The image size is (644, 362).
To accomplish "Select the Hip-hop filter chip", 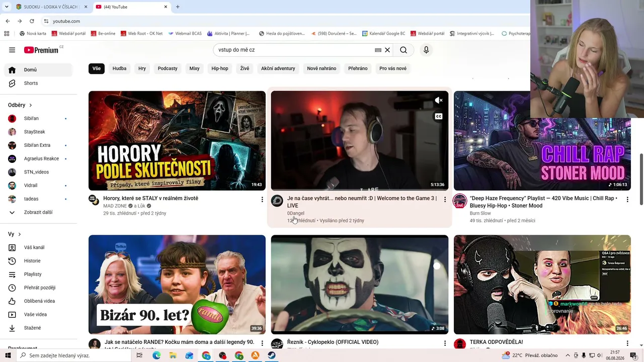I will pos(220,68).
